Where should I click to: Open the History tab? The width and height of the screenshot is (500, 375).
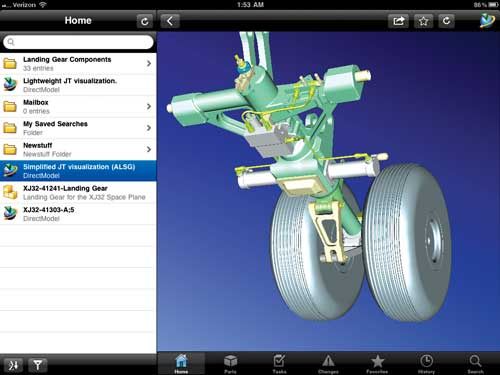pos(426,364)
